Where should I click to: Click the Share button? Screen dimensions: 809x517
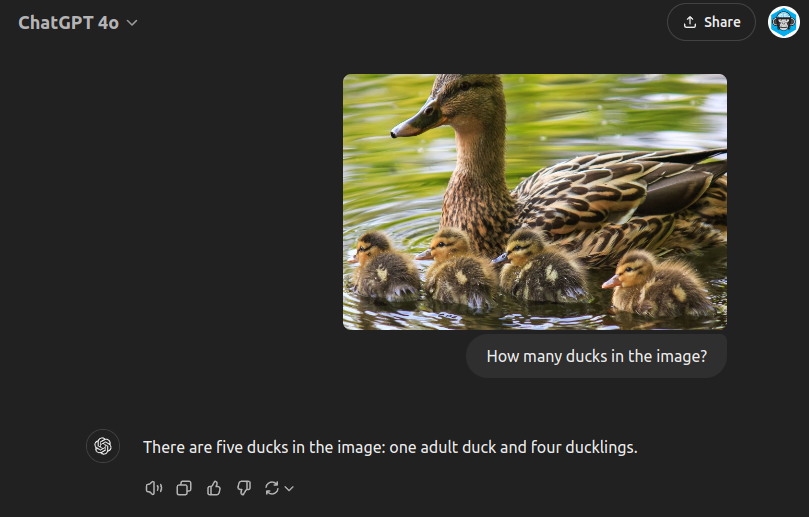tap(711, 22)
